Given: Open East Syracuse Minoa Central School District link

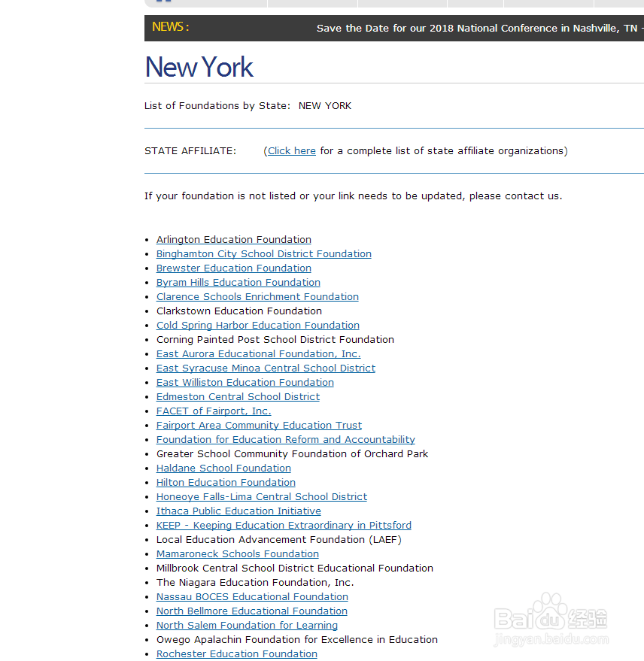Looking at the screenshot, I should pos(266,368).
